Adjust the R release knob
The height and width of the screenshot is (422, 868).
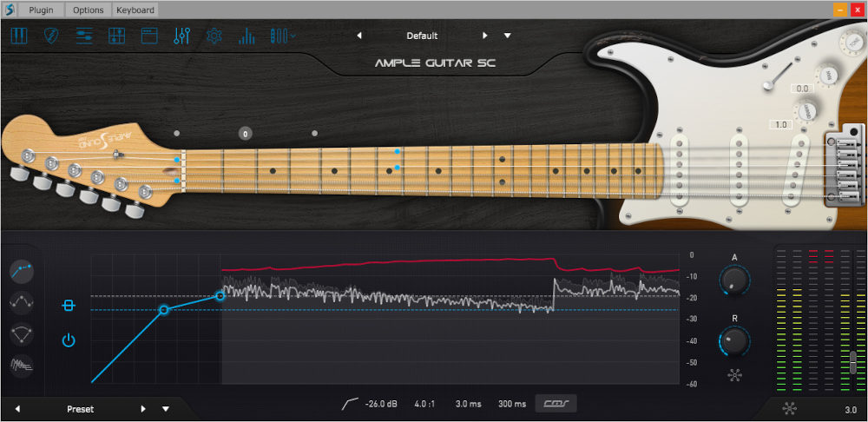click(734, 340)
